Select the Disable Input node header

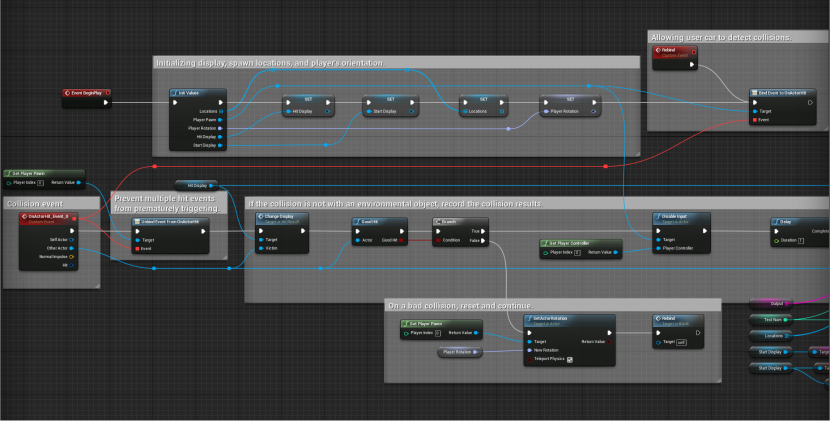(681, 218)
